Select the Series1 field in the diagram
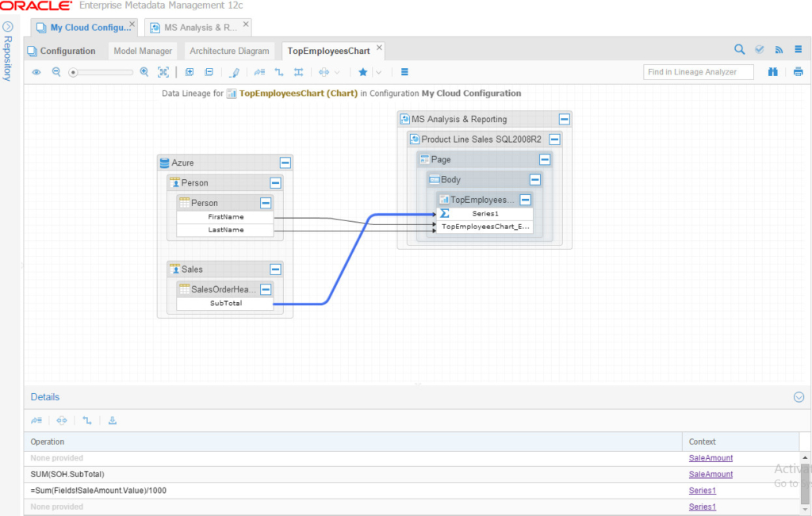The width and height of the screenshot is (812, 516). [x=485, y=213]
